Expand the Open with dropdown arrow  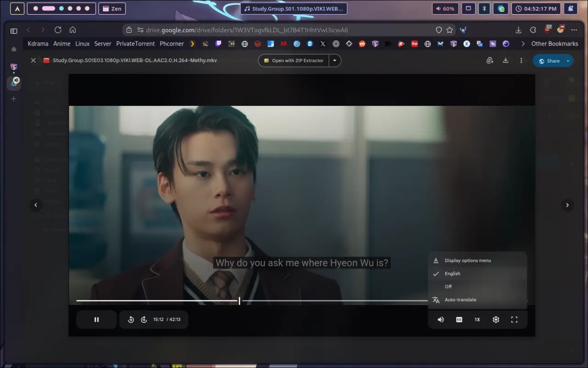pyautogui.click(x=335, y=60)
